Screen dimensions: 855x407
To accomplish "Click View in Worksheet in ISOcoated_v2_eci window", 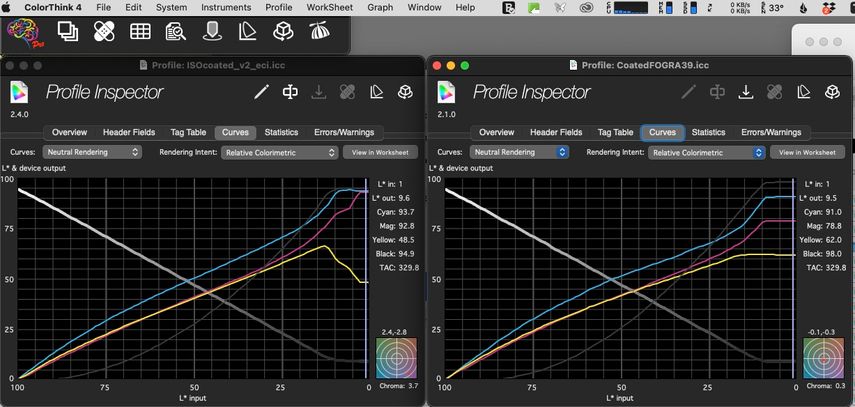I will point(380,153).
